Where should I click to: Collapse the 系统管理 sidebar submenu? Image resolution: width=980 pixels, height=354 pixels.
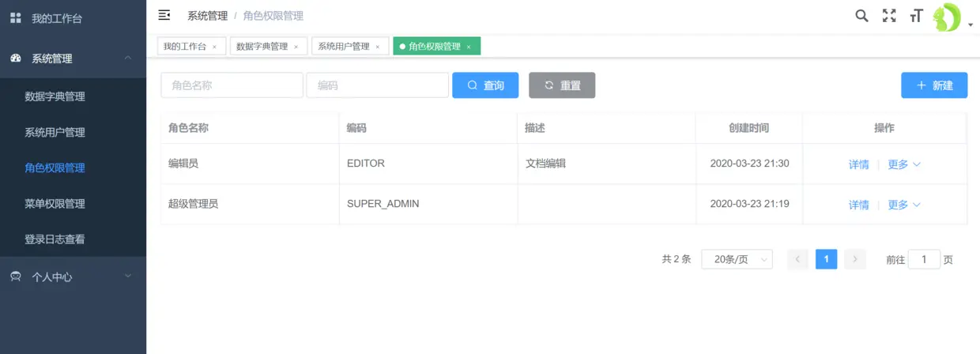point(73,58)
